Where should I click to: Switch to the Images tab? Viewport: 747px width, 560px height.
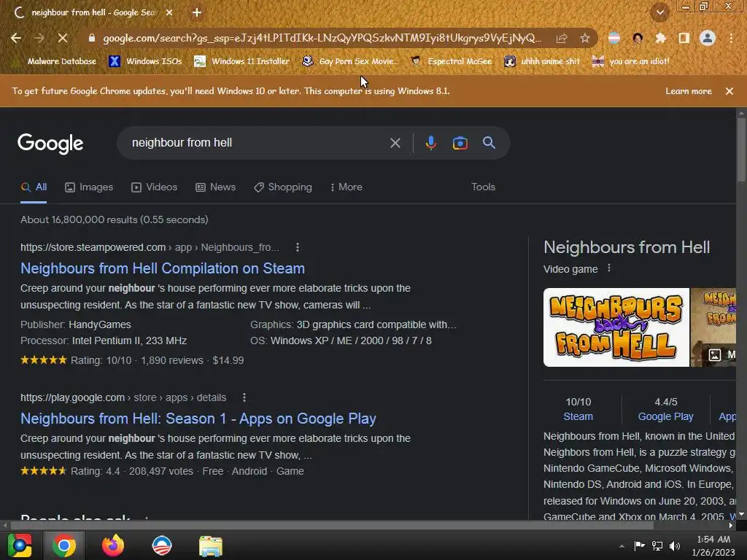click(89, 187)
